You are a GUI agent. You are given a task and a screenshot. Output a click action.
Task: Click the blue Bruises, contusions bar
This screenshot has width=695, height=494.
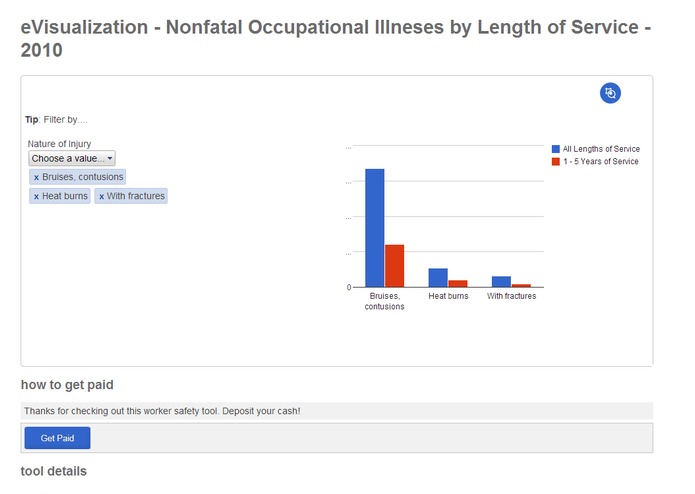[375, 228]
